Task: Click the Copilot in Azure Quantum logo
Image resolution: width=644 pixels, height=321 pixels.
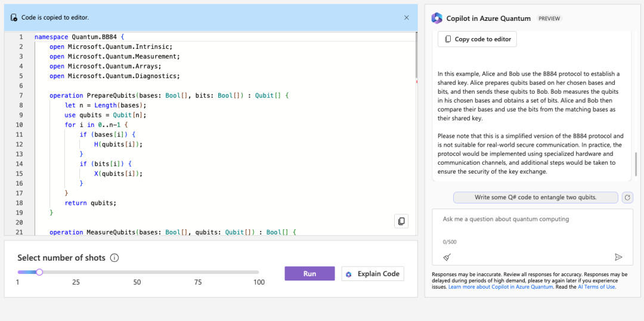Action: (437, 18)
